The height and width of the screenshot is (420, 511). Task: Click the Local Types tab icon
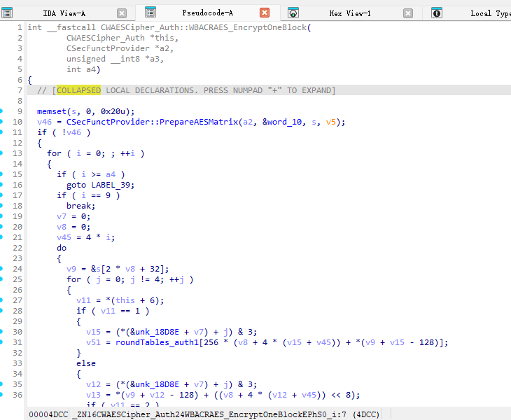pos(437,13)
